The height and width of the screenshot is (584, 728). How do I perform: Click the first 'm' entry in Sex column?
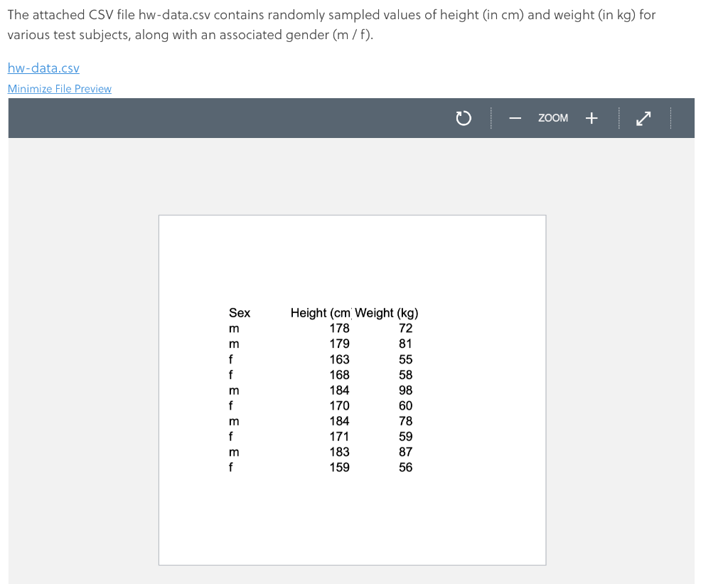[234, 328]
